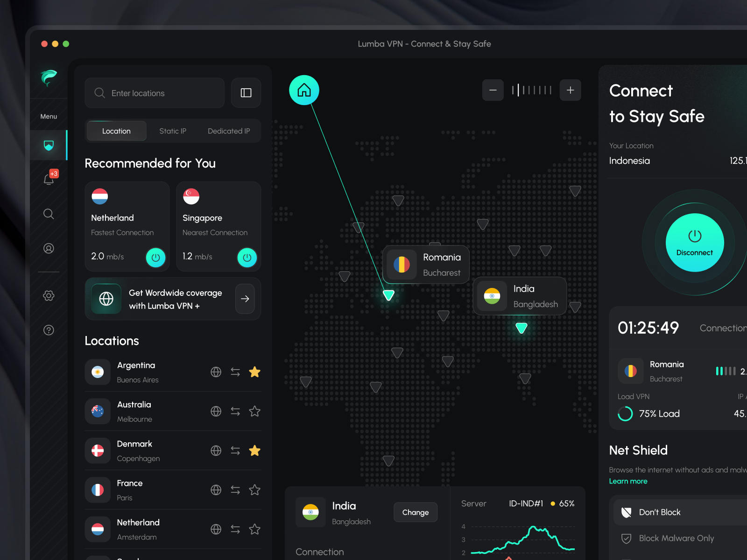Click the sidebar search icon
Screen dimensions: 747x560
[x=49, y=214]
